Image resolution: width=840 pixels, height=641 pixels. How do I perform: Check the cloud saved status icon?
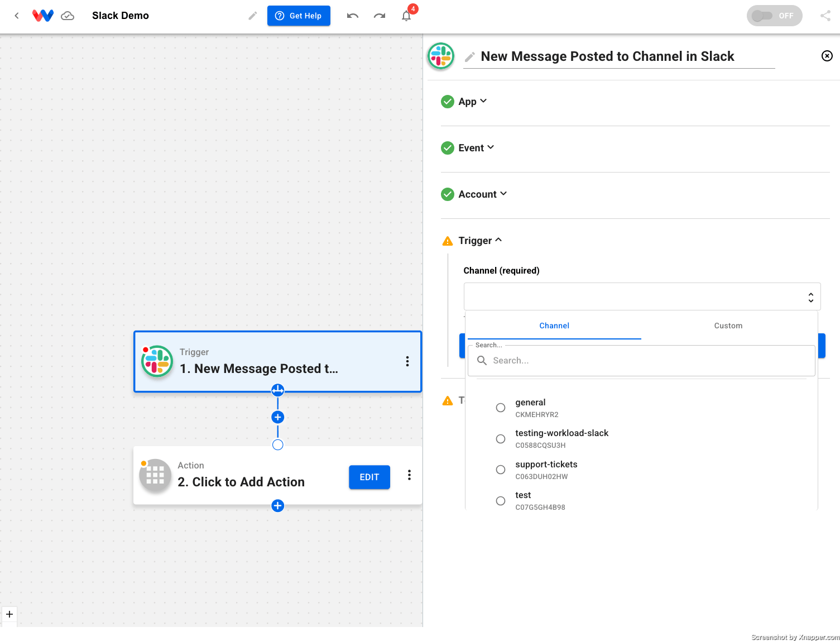click(68, 16)
